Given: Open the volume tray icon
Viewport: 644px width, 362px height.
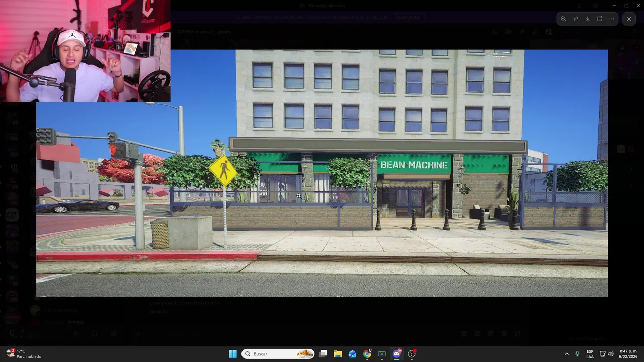Looking at the screenshot, I should tap(611, 354).
